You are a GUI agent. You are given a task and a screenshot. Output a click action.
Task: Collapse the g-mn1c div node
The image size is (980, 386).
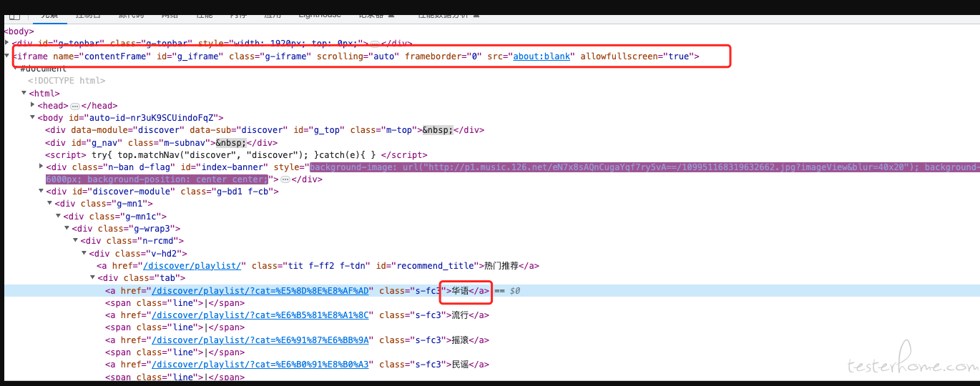(58, 216)
